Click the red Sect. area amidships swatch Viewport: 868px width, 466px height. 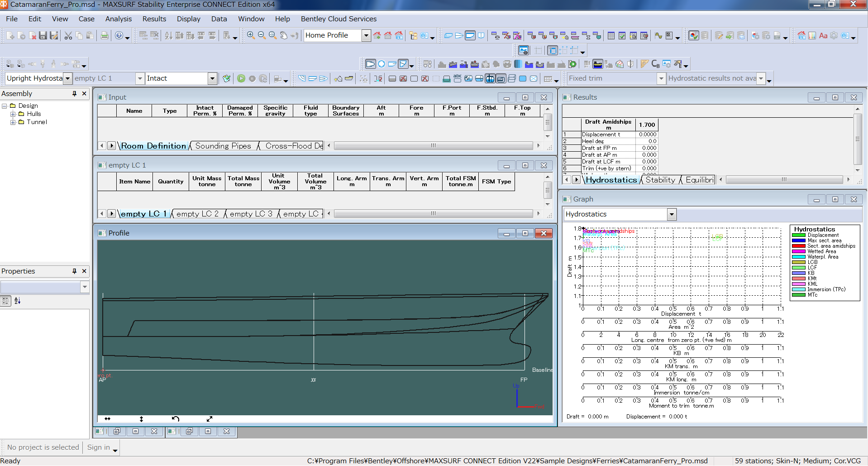(x=799, y=246)
